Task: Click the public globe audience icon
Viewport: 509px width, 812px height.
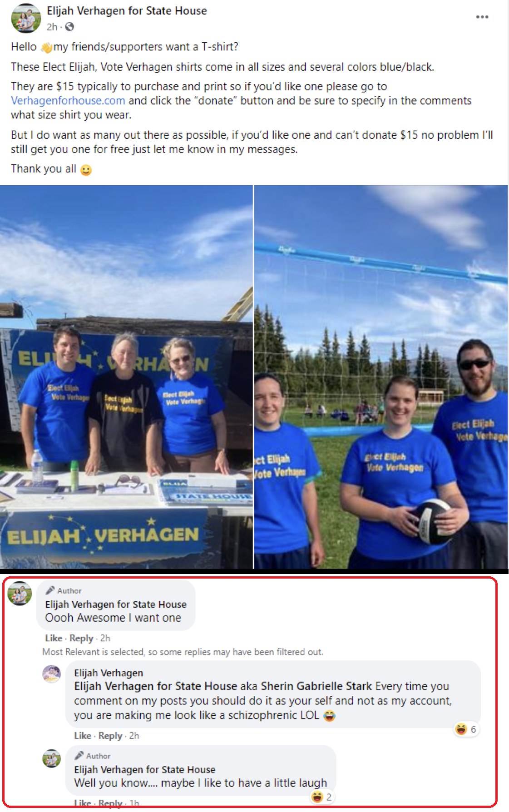Action: [x=69, y=27]
